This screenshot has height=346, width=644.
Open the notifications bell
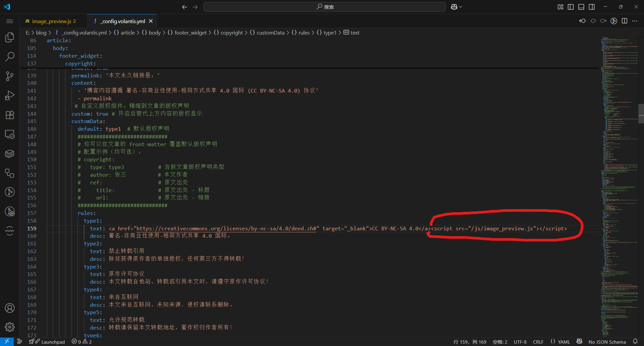pyautogui.click(x=635, y=342)
